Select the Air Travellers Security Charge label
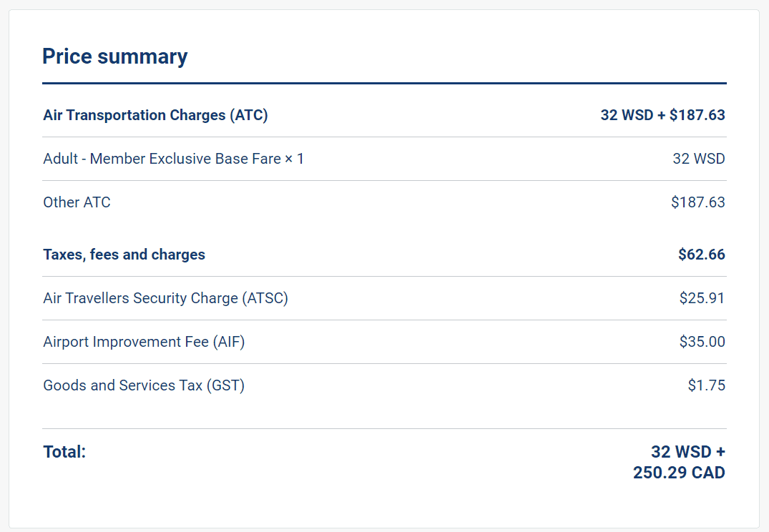This screenshot has height=532, width=769. point(165,298)
